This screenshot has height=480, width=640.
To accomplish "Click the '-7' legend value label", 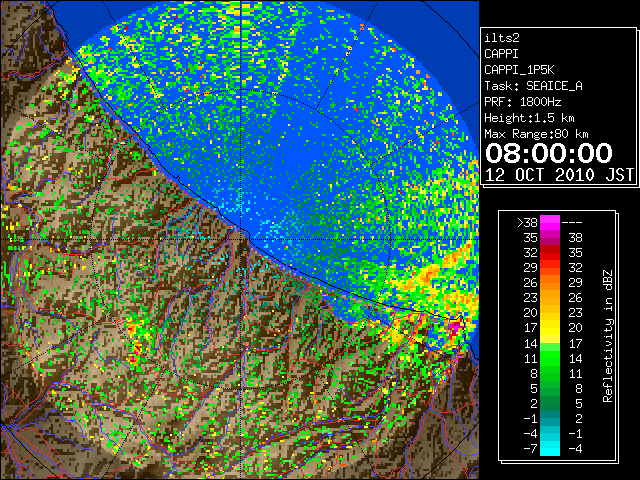I will [x=530, y=449].
